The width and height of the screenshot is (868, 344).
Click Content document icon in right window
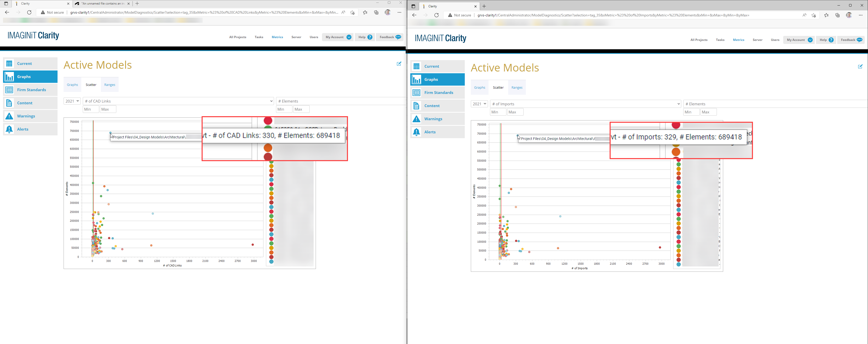[417, 106]
